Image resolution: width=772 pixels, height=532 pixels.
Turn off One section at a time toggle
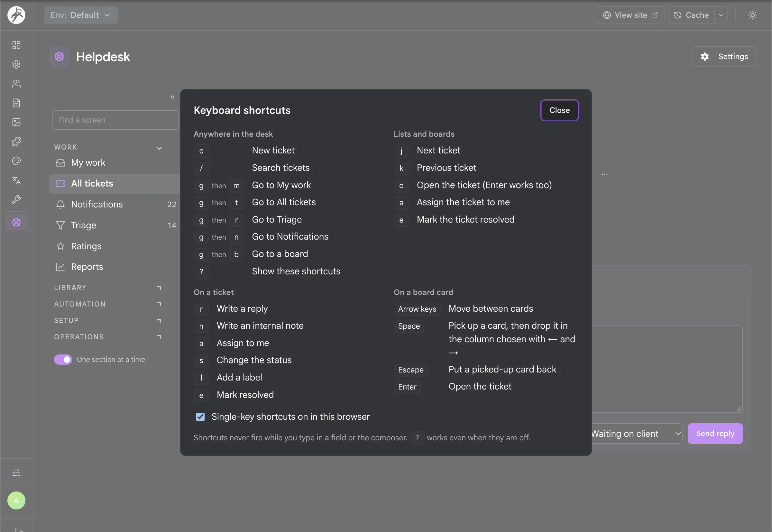(63, 360)
